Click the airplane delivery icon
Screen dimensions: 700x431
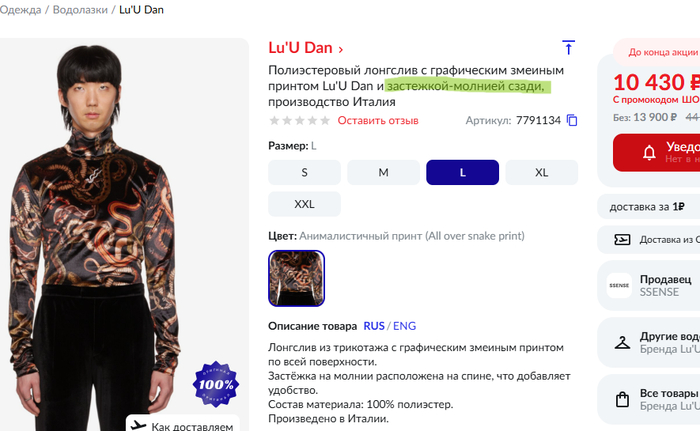pyautogui.click(x=138, y=425)
